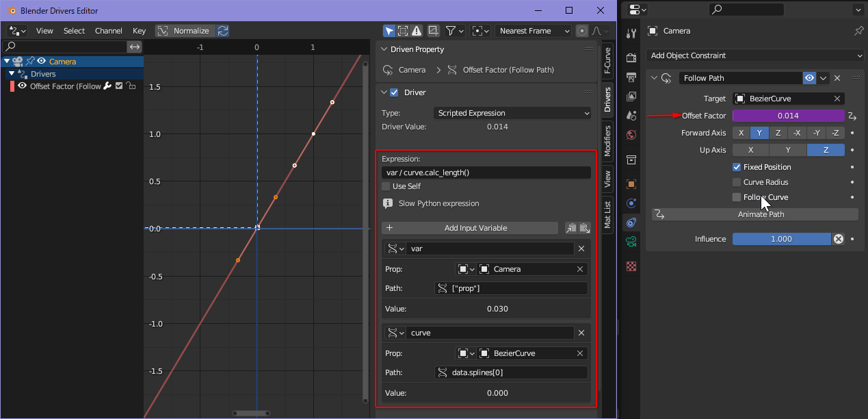Viewport: 868px width, 419px height.
Task: Open the driver Type dropdown Scripted Expression
Action: pos(512,113)
